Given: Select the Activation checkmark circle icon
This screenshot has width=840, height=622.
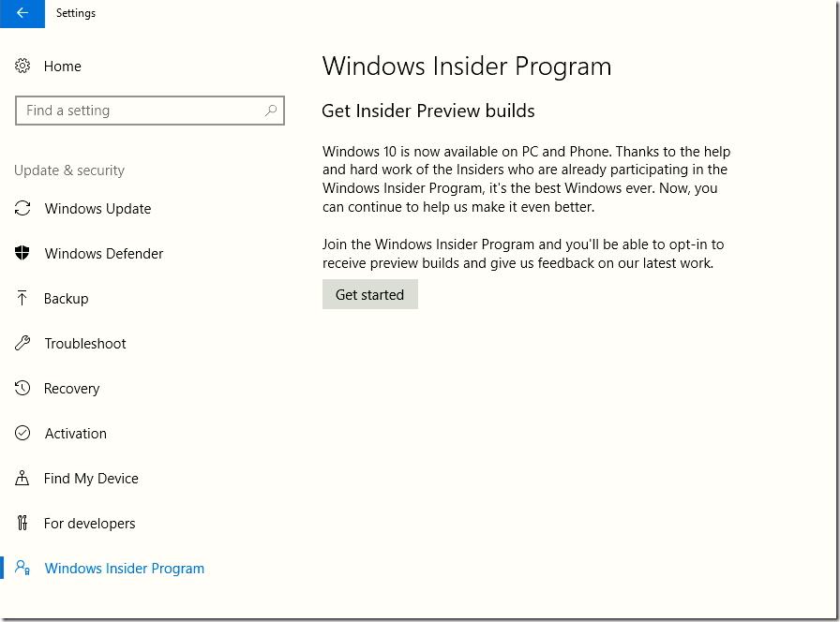Looking at the screenshot, I should (22, 433).
